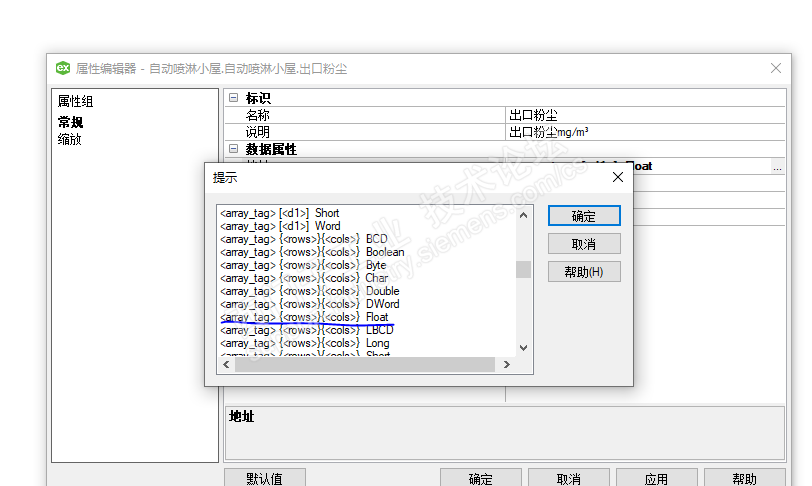Click 默认值 button in property editor
The image size is (812, 486).
265,478
